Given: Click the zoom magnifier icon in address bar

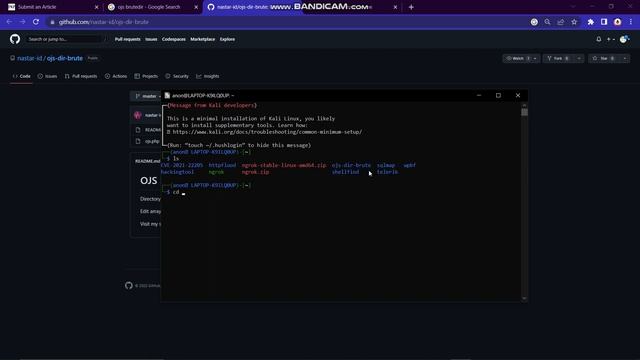Looking at the screenshot, I should point(547,22).
